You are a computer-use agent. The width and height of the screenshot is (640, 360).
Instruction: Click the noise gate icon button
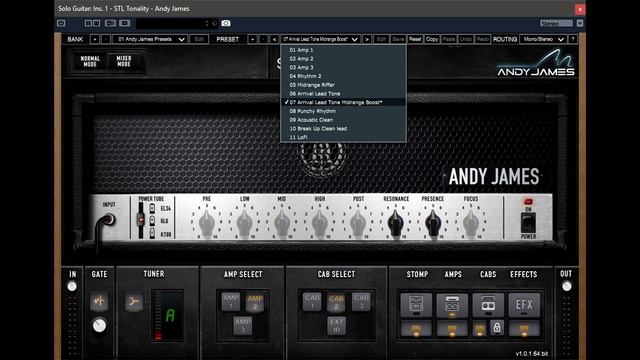(x=99, y=301)
